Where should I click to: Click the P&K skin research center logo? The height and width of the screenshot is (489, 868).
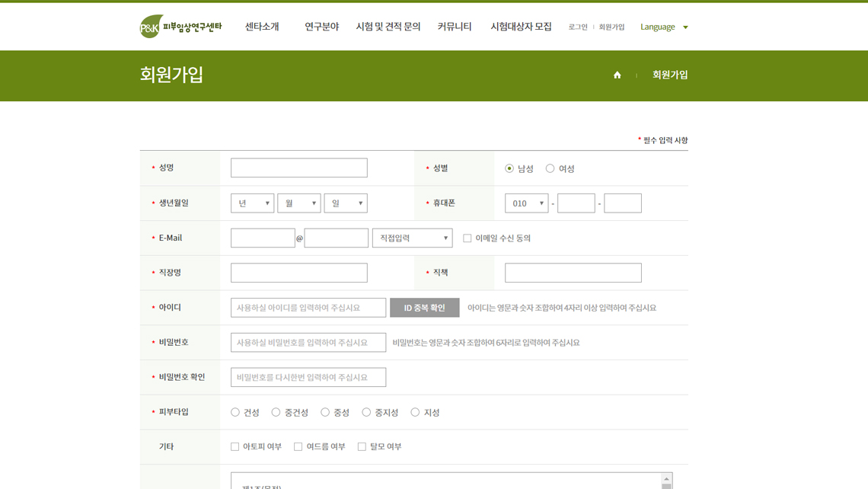180,27
